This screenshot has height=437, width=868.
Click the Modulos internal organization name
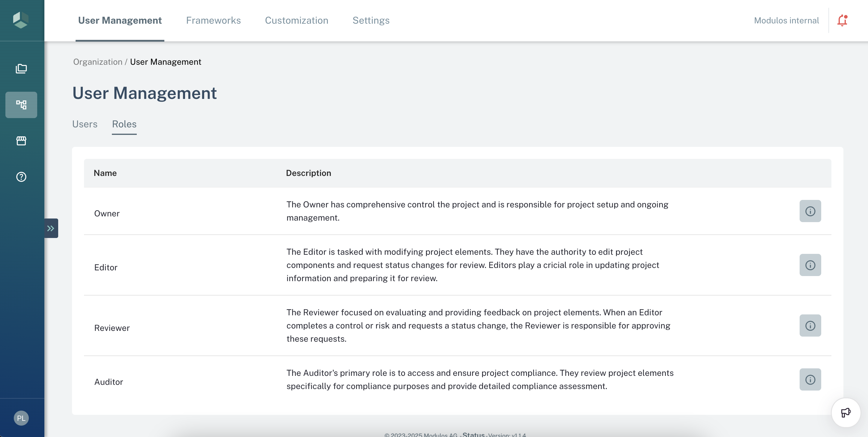point(786,20)
